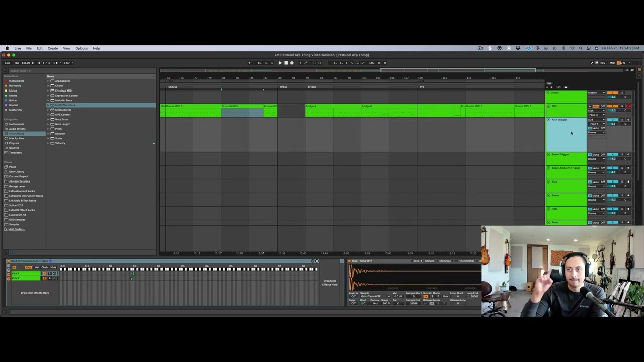Solo the Snare Trigger track
This screenshot has width=644, height=362.
[622, 154]
